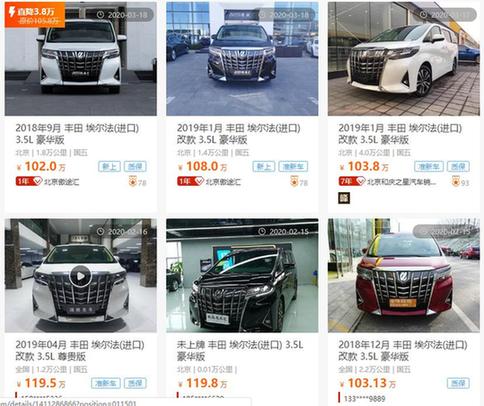
Task: Click the score medal icon on the 108.0万 listing
Action: coord(294,181)
